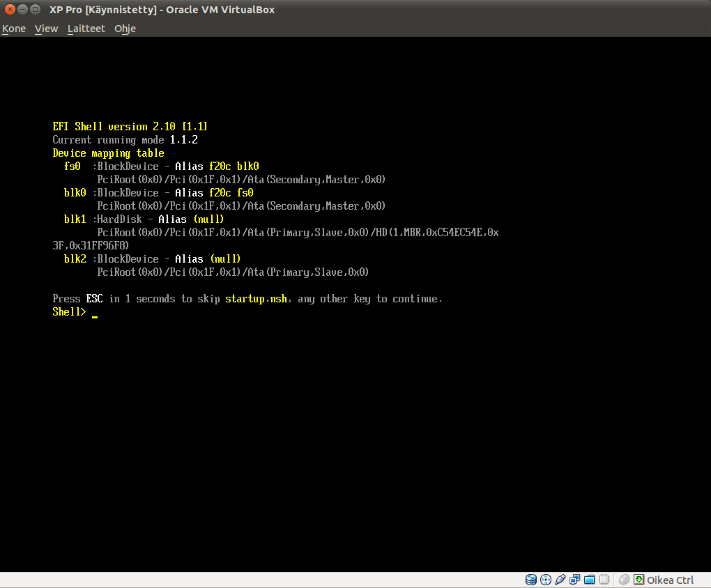Click the USB devices status icon
This screenshot has width=711, height=588.
tap(560, 580)
